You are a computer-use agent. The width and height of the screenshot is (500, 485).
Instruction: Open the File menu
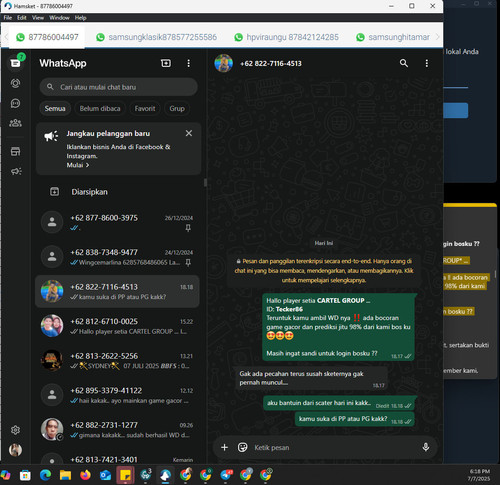(x=7, y=18)
